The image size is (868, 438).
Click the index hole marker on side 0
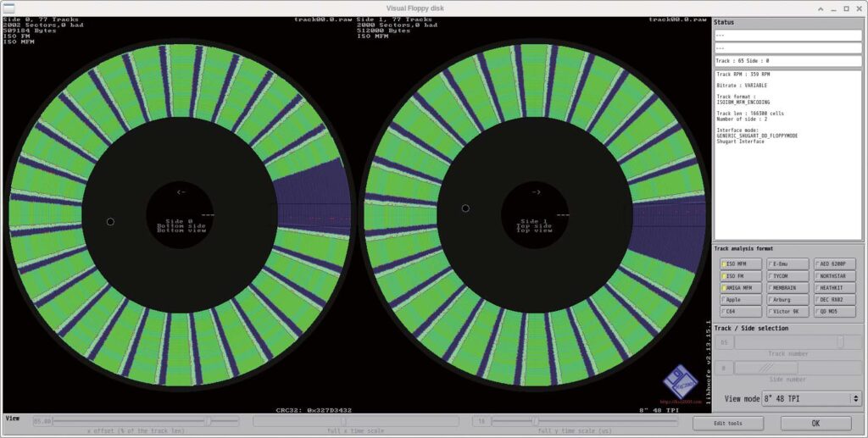(110, 222)
